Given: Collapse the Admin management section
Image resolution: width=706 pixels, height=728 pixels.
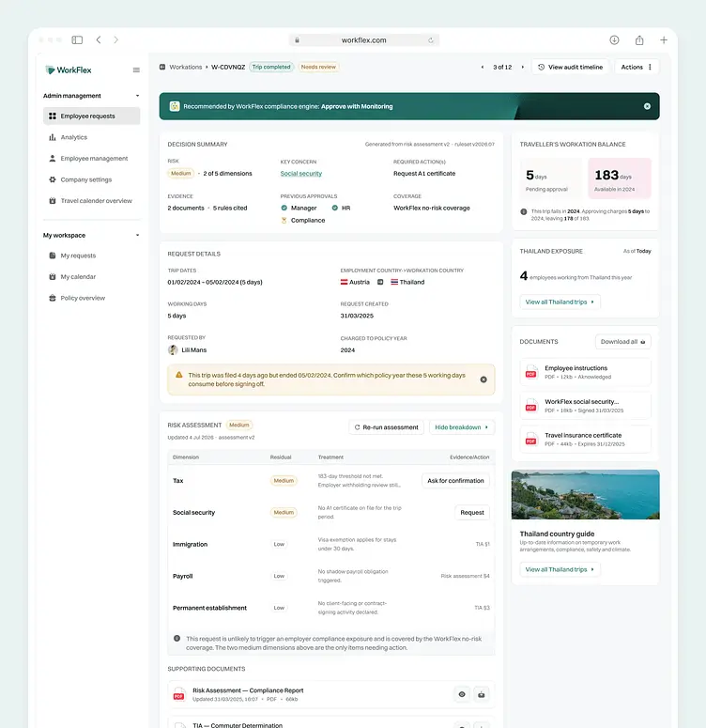Looking at the screenshot, I should 137,96.
